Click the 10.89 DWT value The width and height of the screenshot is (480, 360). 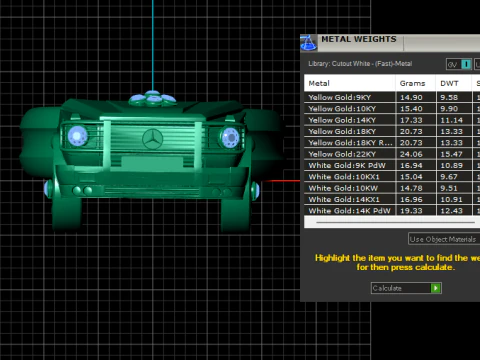point(452,166)
